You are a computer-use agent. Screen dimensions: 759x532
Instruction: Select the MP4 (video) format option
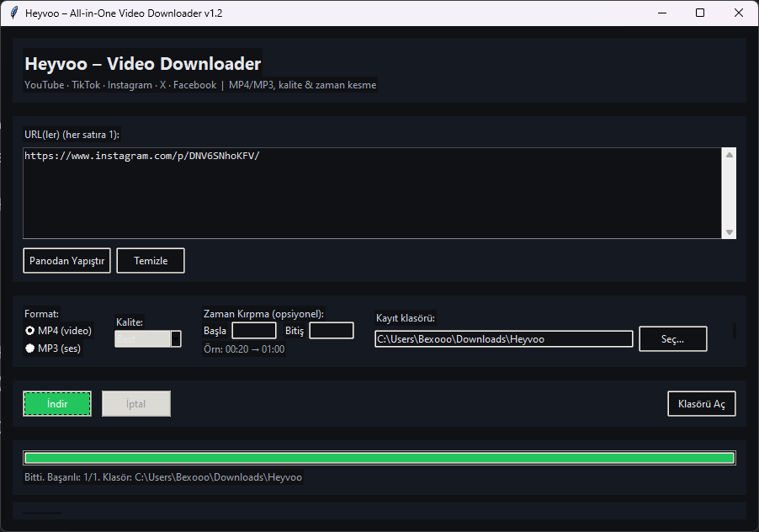(58, 331)
